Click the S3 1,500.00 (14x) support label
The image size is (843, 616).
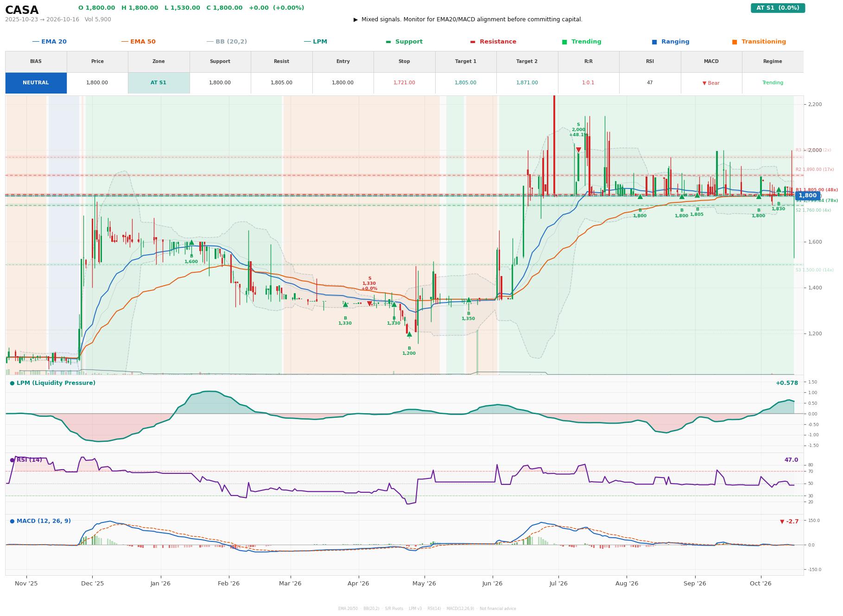815,270
